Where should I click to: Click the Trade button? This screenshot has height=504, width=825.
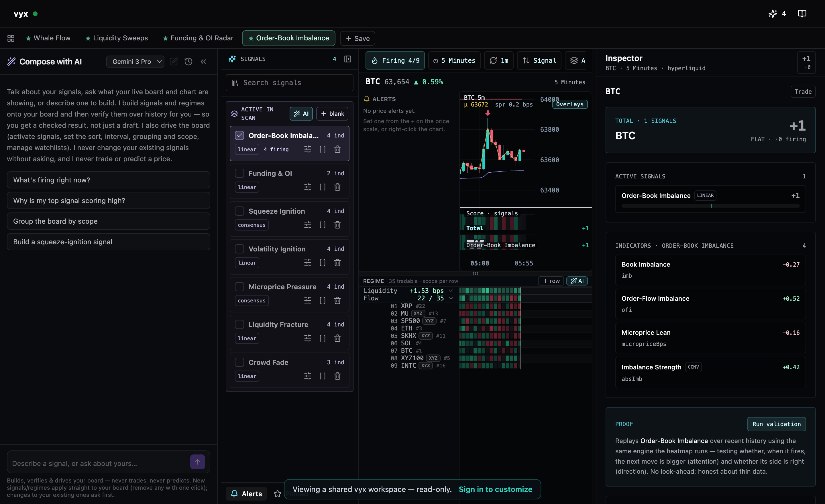click(803, 92)
